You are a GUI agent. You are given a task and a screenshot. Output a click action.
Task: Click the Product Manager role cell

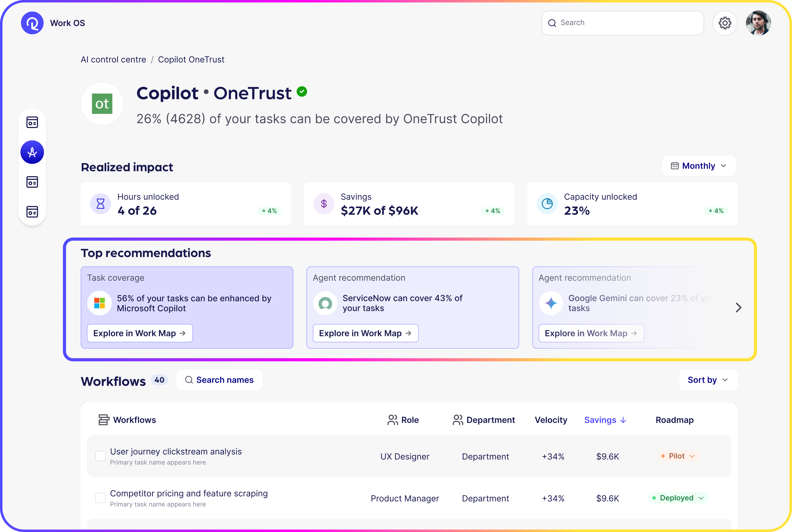tap(405, 498)
